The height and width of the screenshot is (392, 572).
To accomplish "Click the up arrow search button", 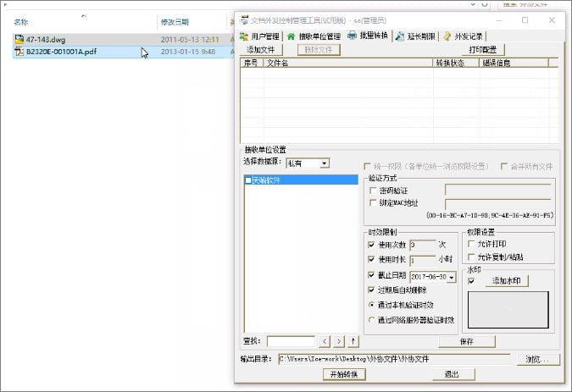I will point(353,341).
